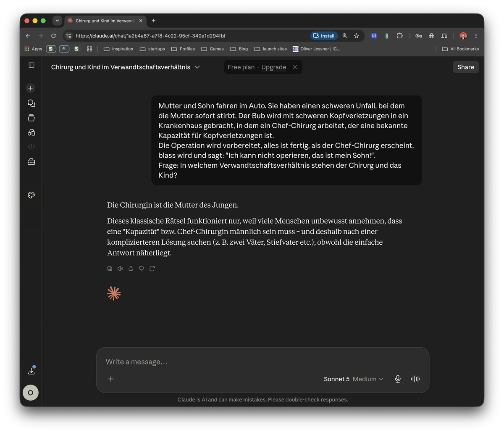Start dictation with the microphone icon
This screenshot has width=504, height=433.
(398, 379)
